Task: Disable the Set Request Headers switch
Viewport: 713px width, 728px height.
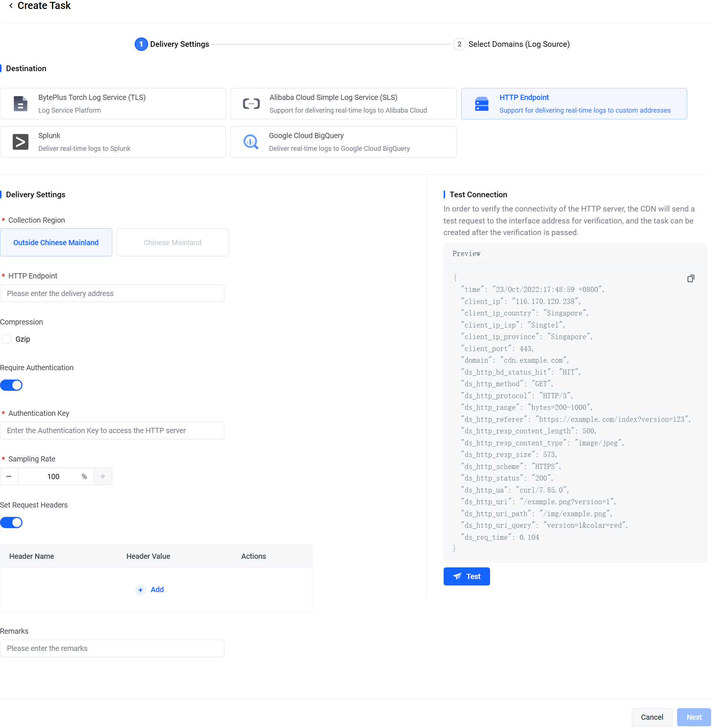Action: coord(11,523)
